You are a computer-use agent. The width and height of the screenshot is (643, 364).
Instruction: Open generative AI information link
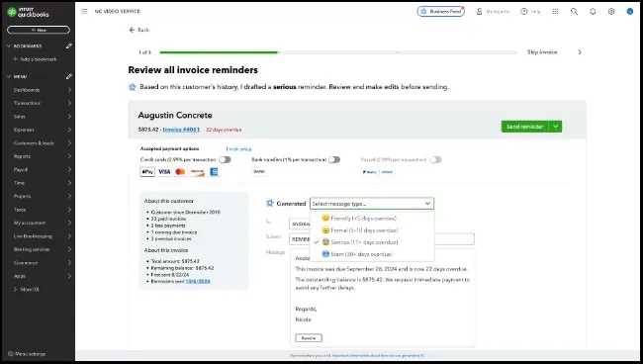(x=378, y=356)
